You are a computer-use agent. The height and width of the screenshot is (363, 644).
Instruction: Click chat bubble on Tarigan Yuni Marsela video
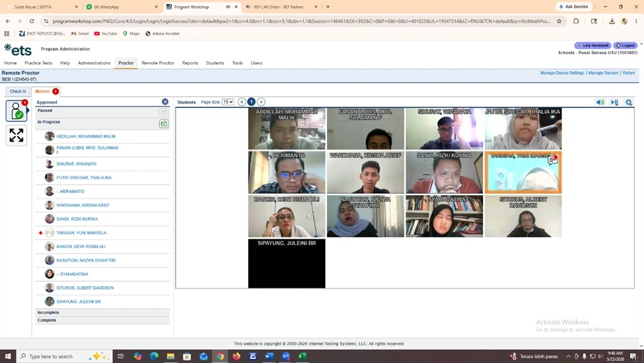click(x=552, y=160)
